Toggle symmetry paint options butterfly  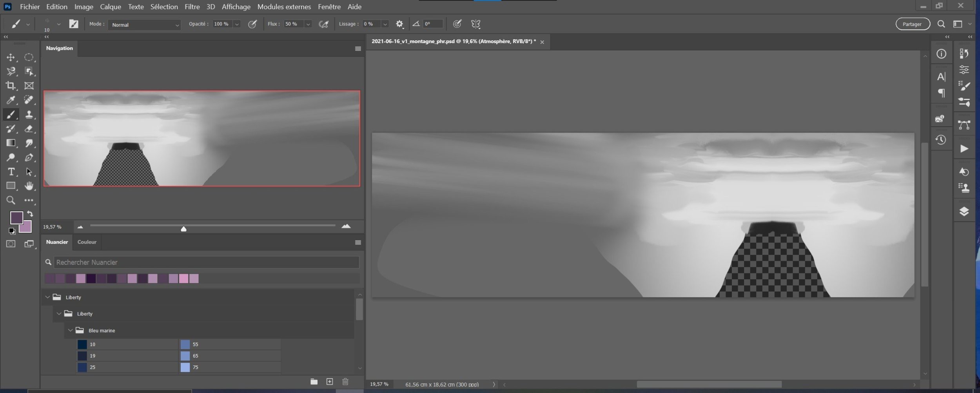click(475, 24)
